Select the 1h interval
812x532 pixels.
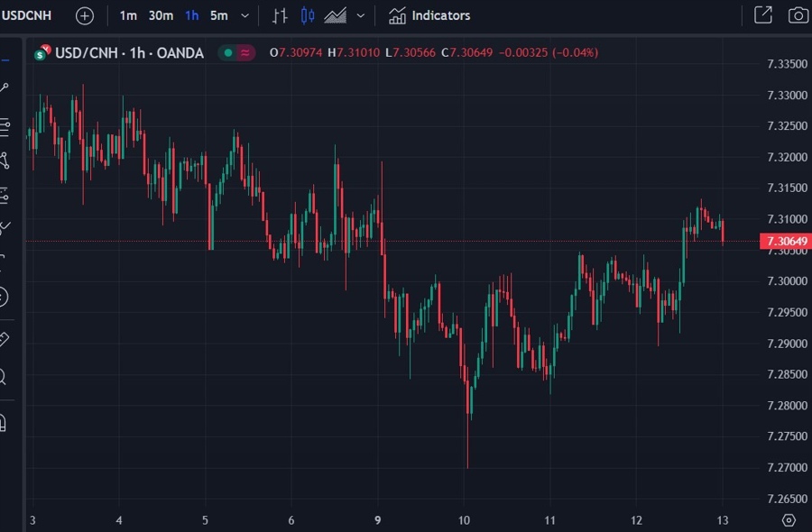click(x=191, y=15)
